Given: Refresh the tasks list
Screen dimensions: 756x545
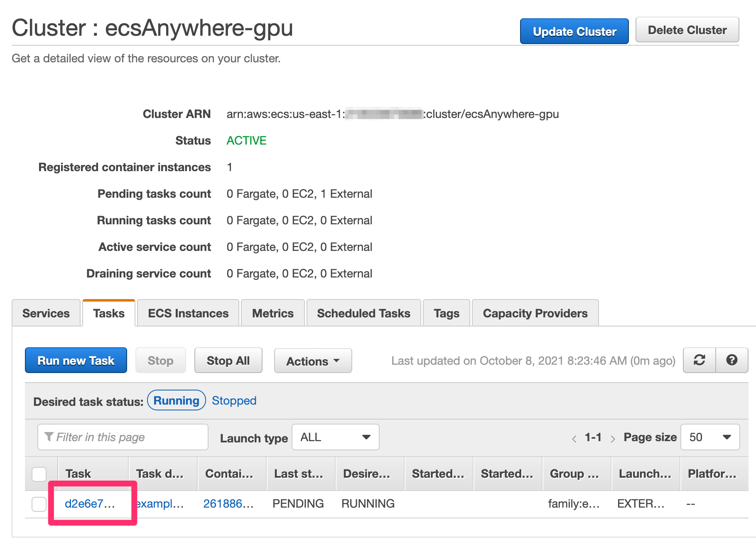Looking at the screenshot, I should pyautogui.click(x=700, y=360).
